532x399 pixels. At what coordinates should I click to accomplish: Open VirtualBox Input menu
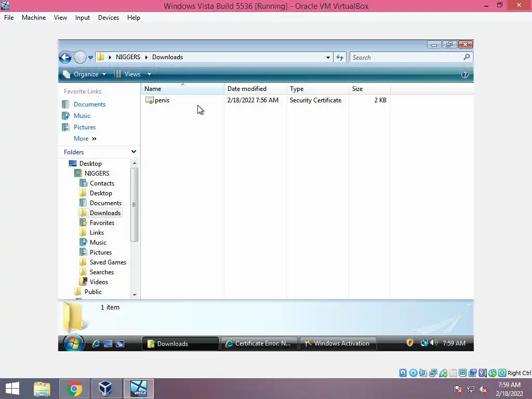pyautogui.click(x=83, y=18)
